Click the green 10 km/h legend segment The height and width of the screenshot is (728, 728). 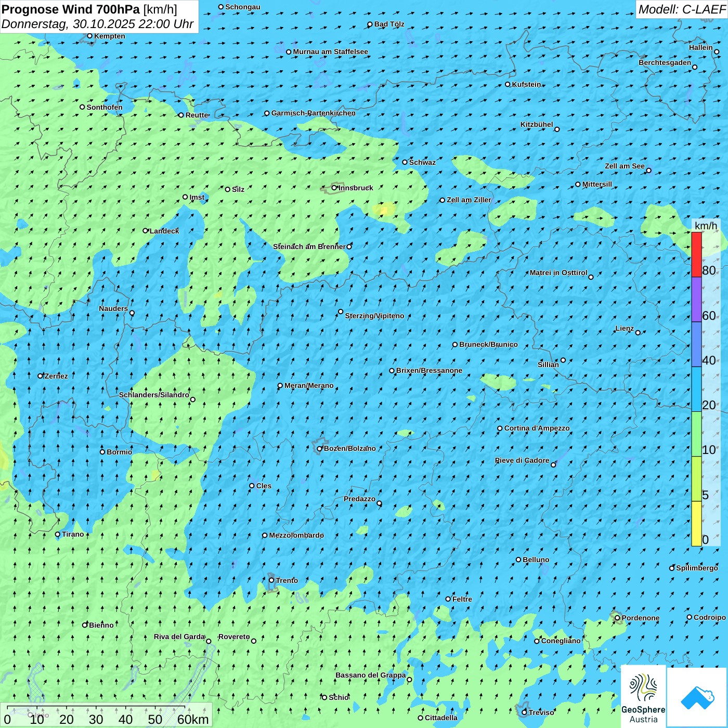pos(696,434)
